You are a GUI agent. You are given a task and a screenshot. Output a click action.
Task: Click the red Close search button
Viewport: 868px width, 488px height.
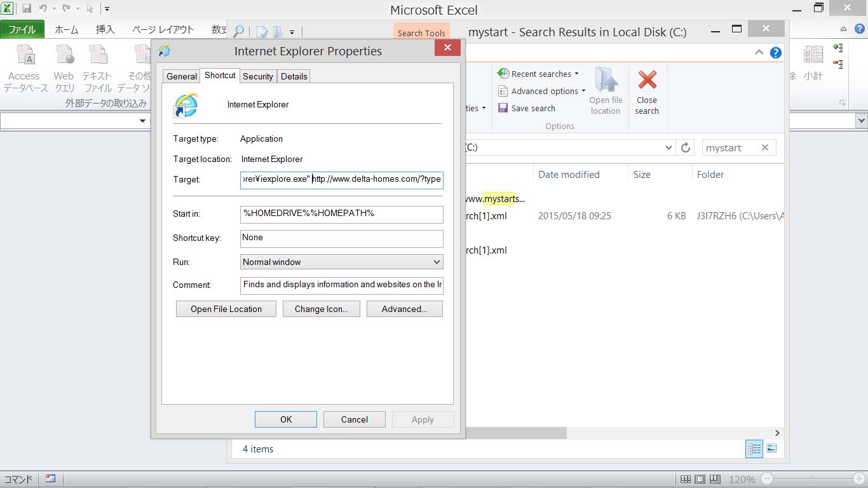[x=647, y=92]
